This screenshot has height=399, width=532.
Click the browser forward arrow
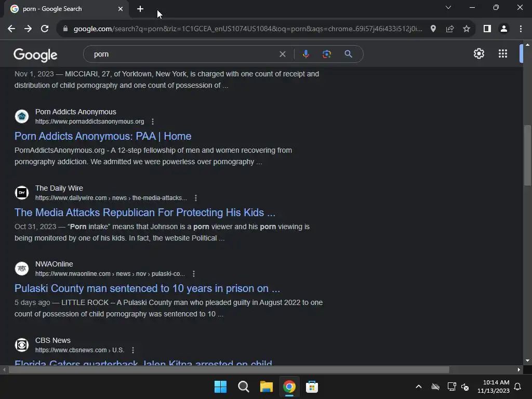click(x=28, y=29)
